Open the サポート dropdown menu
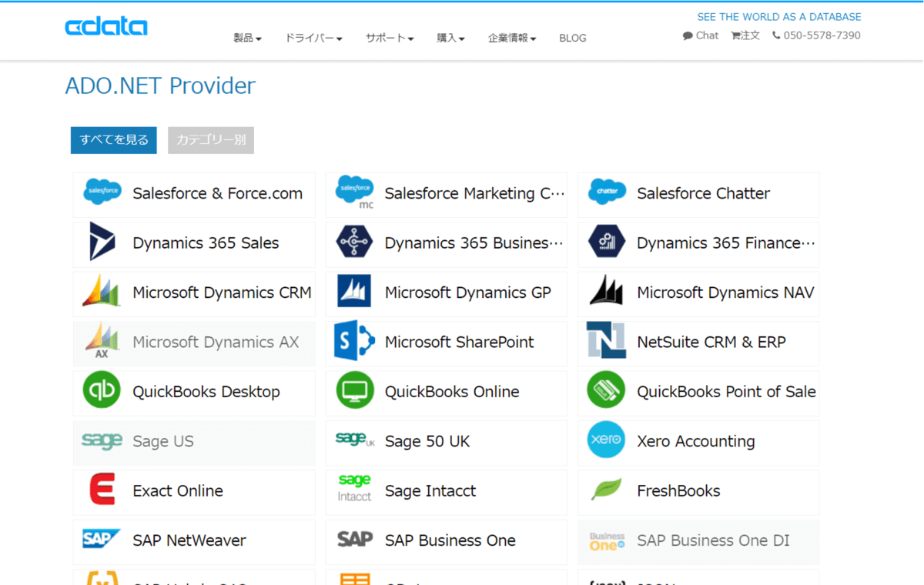Viewport: 924px width, 585px height. (390, 38)
